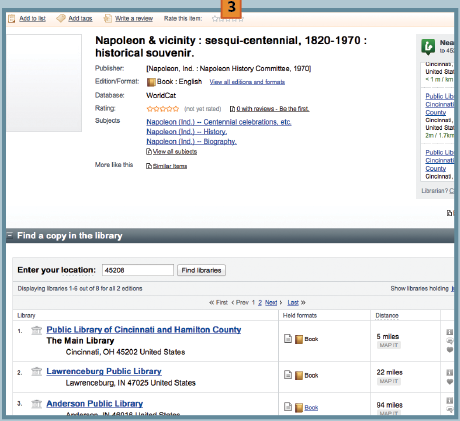
Task: Click View all subjects link
Action: click(x=175, y=152)
